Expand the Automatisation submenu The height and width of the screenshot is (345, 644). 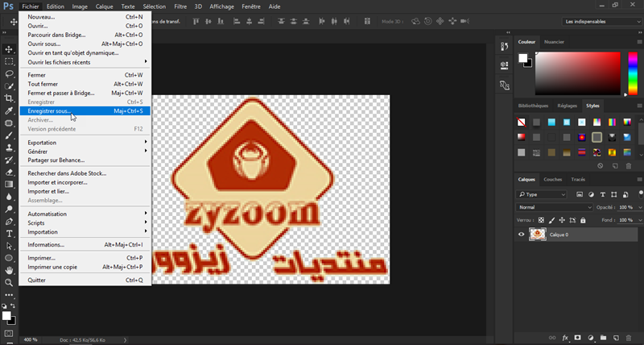click(x=85, y=214)
